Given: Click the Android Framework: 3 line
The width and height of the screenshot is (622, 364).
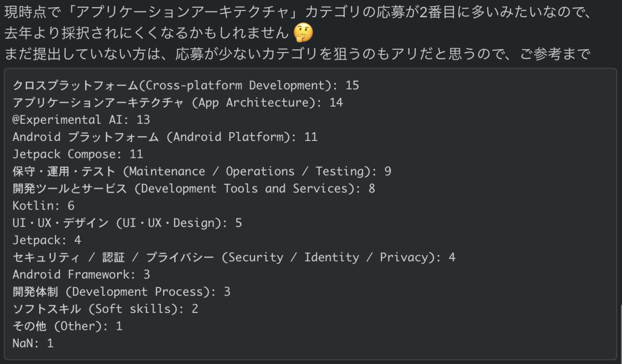Looking at the screenshot, I should click(x=81, y=274).
